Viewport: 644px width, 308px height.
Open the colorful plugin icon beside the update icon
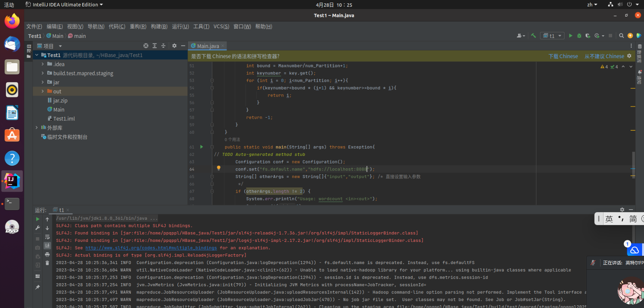click(x=639, y=36)
